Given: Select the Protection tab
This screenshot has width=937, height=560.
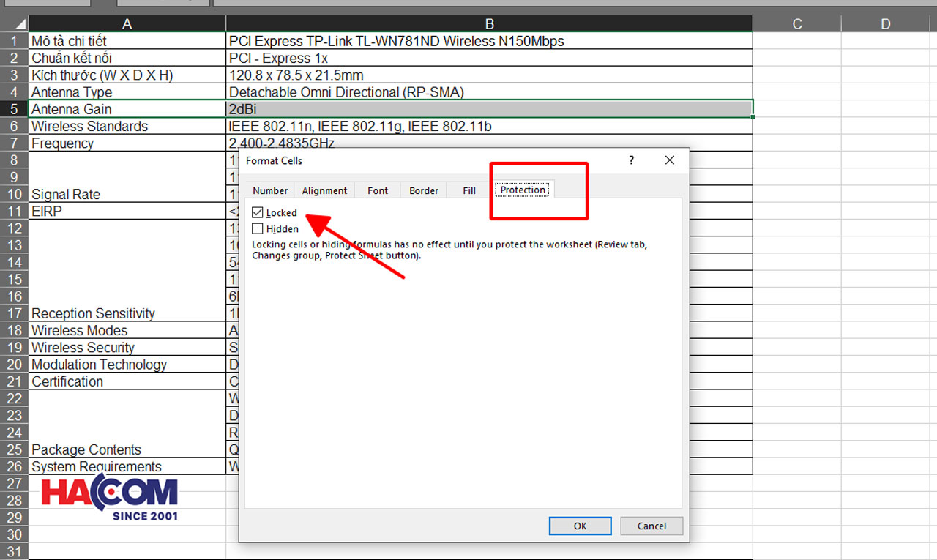Looking at the screenshot, I should (x=522, y=190).
